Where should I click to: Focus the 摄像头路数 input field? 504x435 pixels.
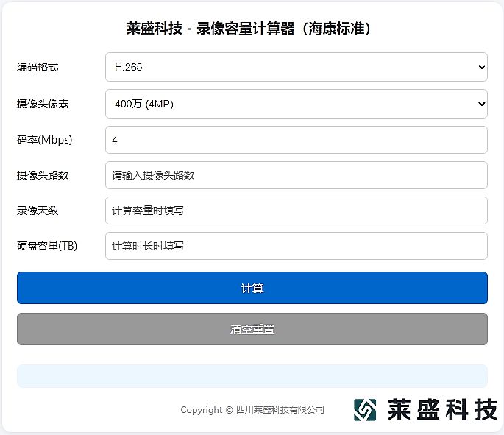pos(297,175)
